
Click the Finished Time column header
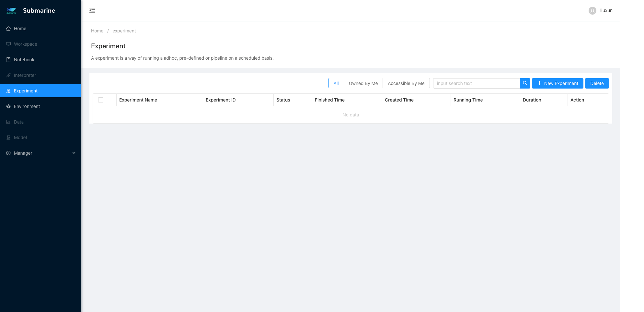347,100
